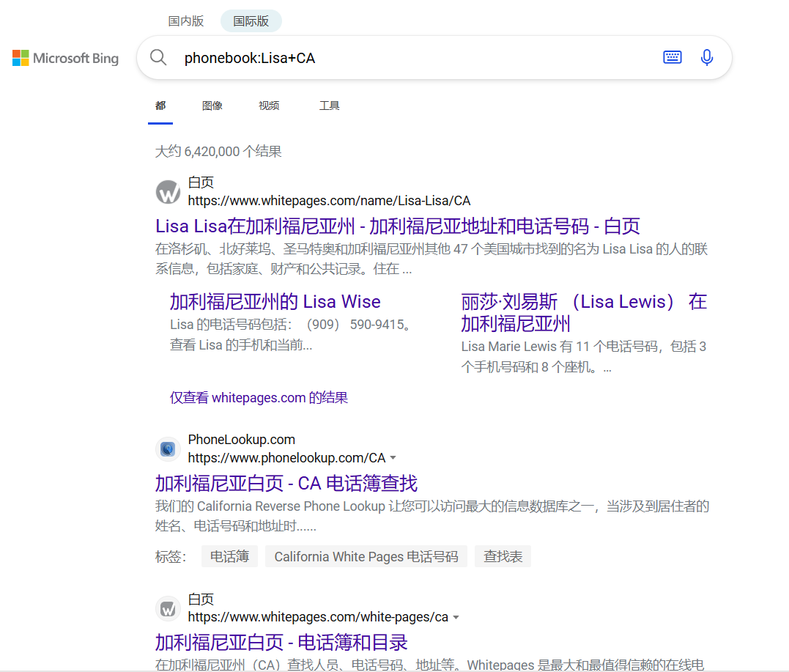Click Whitepages favicon beside white-pages/ca result
The width and height of the screenshot is (789, 672).
168,608
